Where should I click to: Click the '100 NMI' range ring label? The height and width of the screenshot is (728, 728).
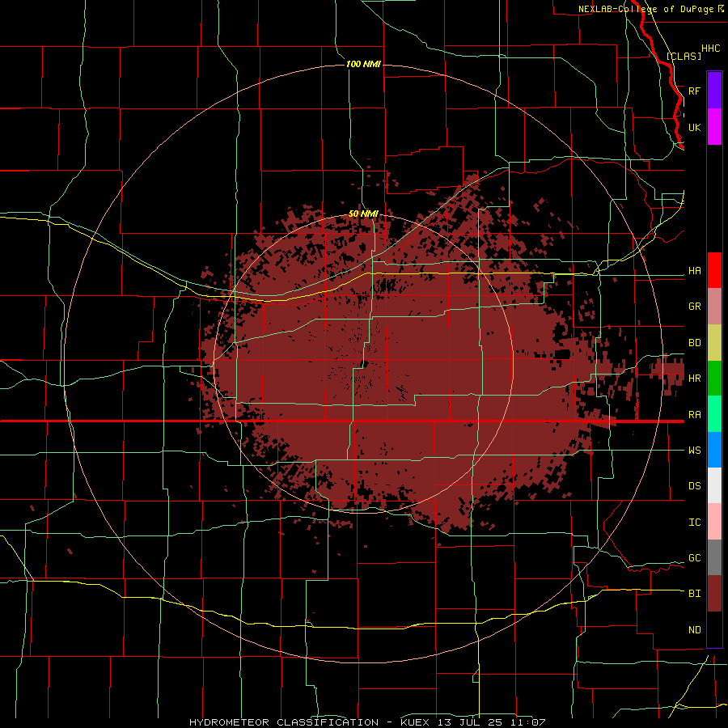pyautogui.click(x=363, y=64)
